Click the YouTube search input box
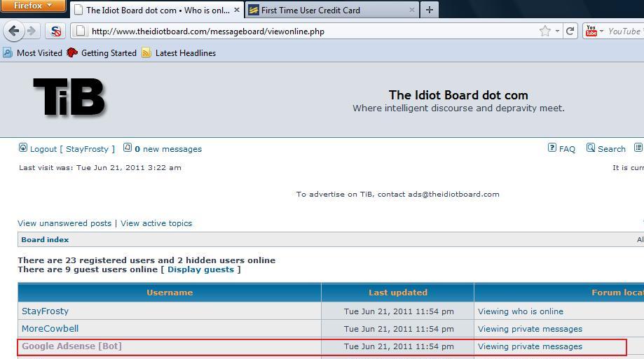This screenshot has height=359, width=644. (626, 31)
